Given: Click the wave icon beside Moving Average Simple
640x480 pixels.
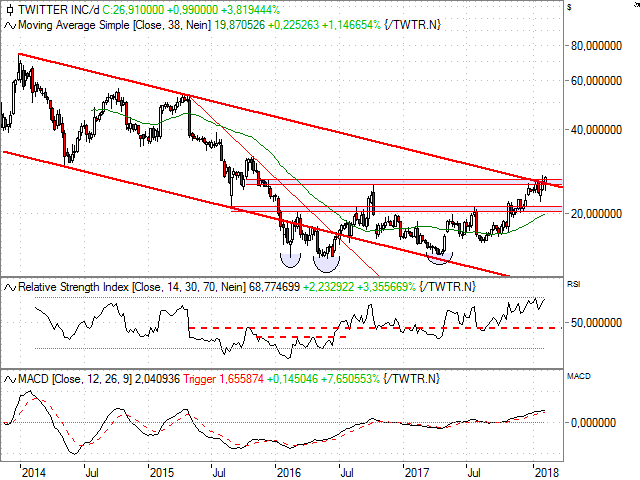Looking at the screenshot, I should 10,25.
